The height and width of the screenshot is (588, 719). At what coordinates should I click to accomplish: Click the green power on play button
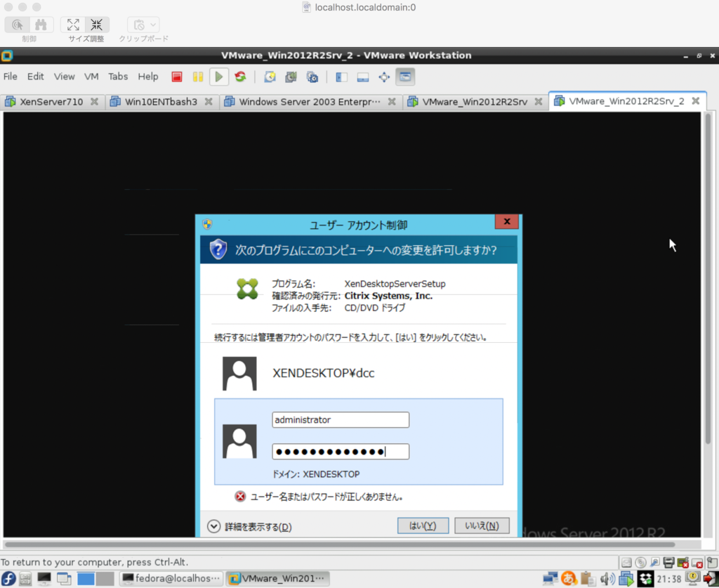click(219, 77)
